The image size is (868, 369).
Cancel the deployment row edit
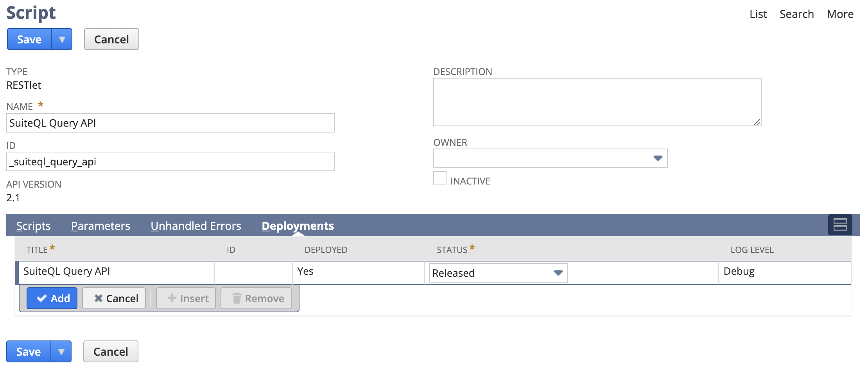coord(114,298)
